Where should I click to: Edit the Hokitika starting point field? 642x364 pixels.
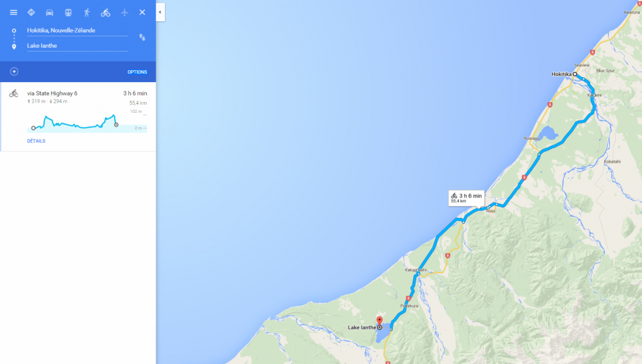click(77, 31)
